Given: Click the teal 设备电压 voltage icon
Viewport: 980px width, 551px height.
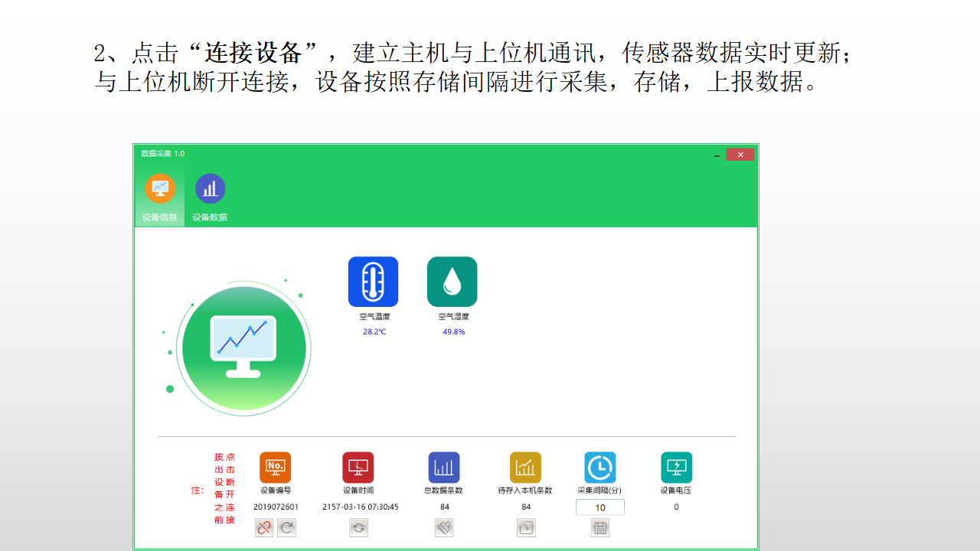Looking at the screenshot, I should tap(677, 467).
